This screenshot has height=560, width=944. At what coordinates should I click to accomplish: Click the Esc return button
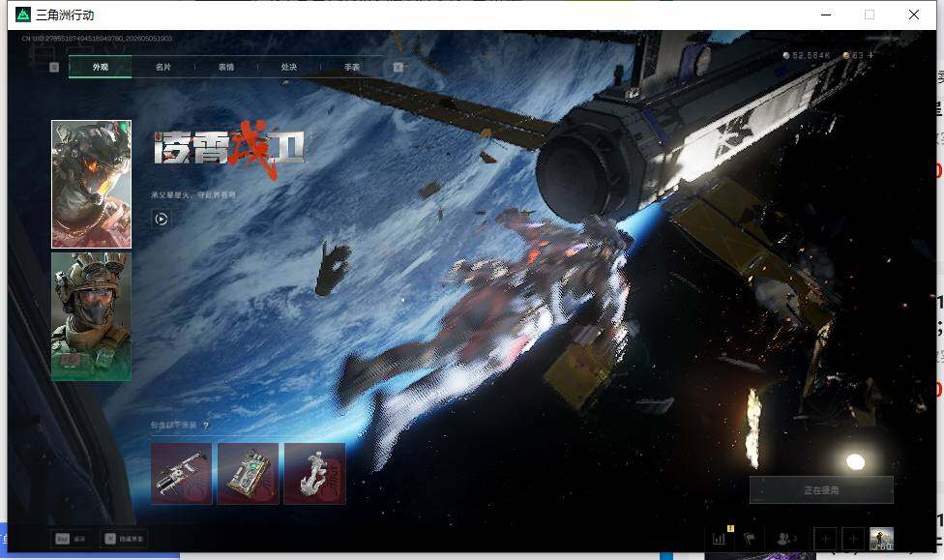point(71,539)
